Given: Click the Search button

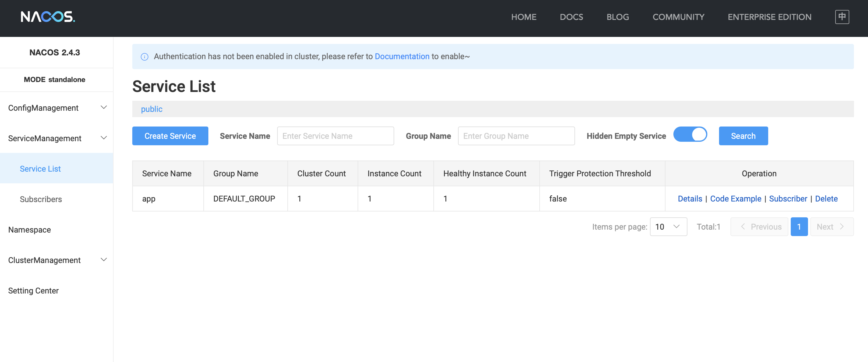Looking at the screenshot, I should pyautogui.click(x=743, y=136).
